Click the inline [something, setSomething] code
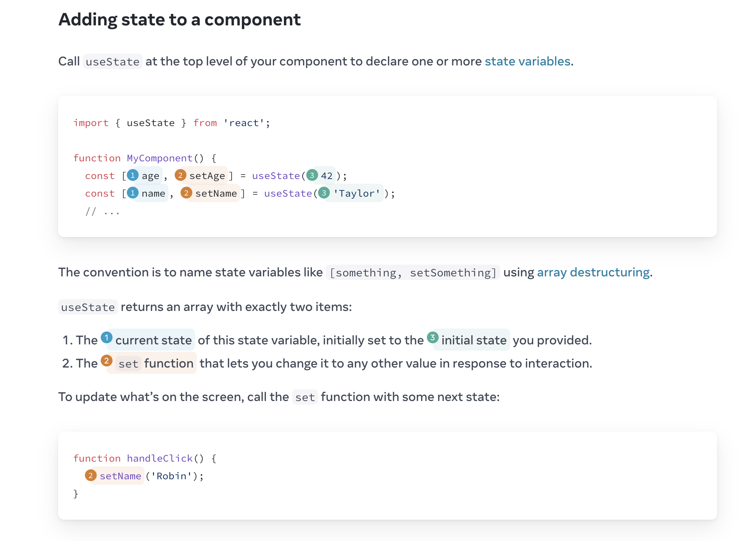Image resolution: width=756 pixels, height=541 pixels. pos(413,273)
